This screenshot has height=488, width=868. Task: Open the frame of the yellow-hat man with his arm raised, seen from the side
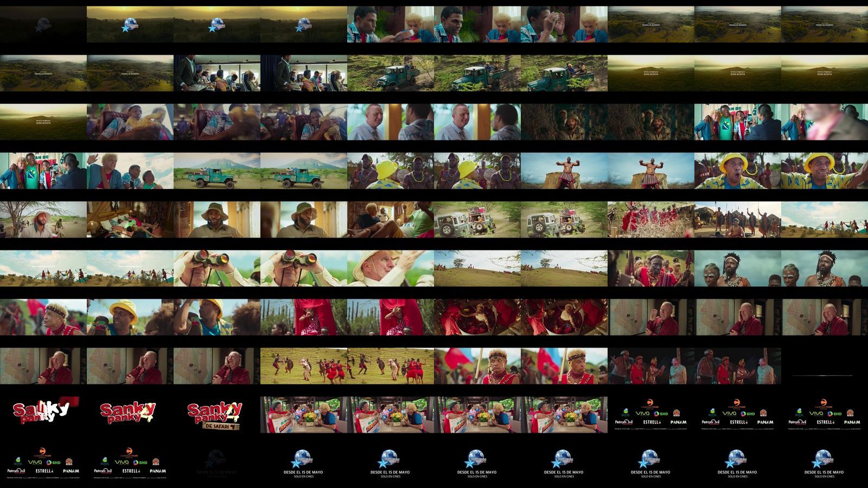click(x=217, y=317)
